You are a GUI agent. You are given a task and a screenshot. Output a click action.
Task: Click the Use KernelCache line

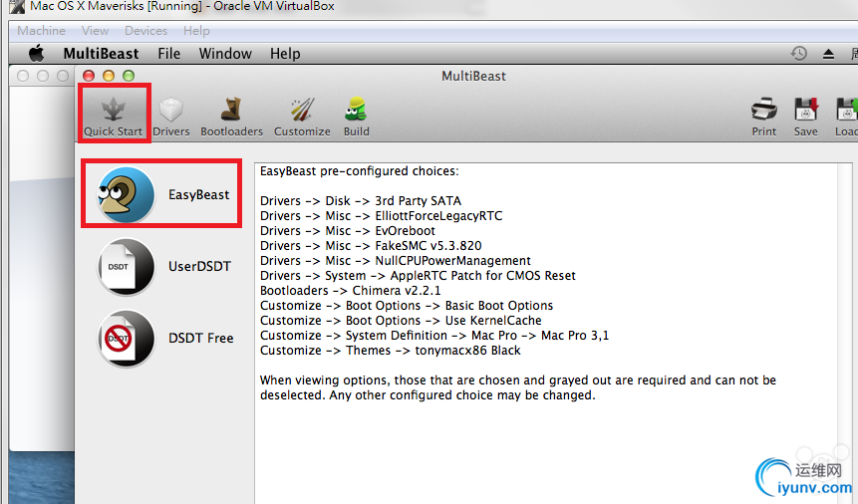pyautogui.click(x=401, y=320)
